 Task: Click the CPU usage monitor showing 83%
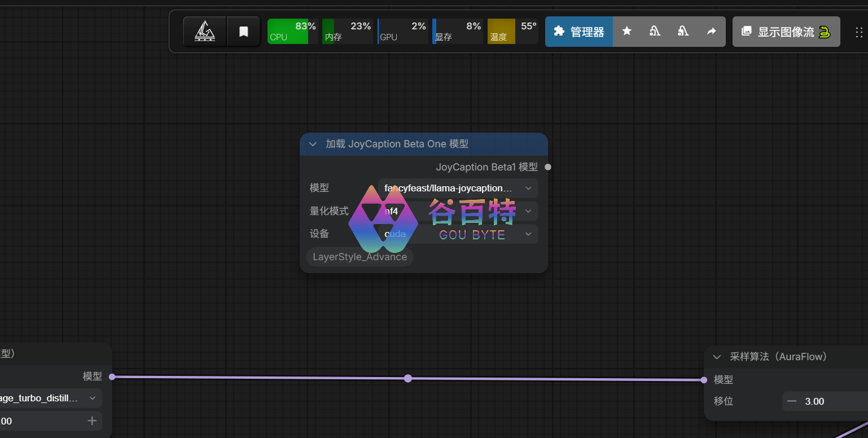coord(292,32)
